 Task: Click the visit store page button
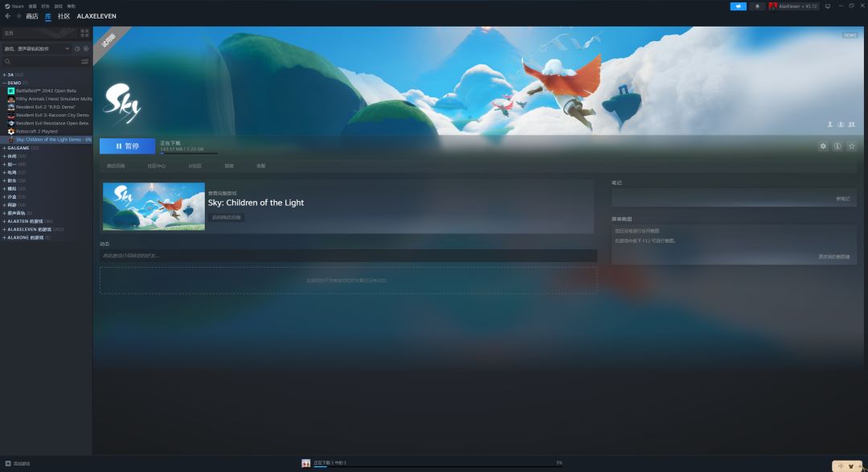[227, 218]
